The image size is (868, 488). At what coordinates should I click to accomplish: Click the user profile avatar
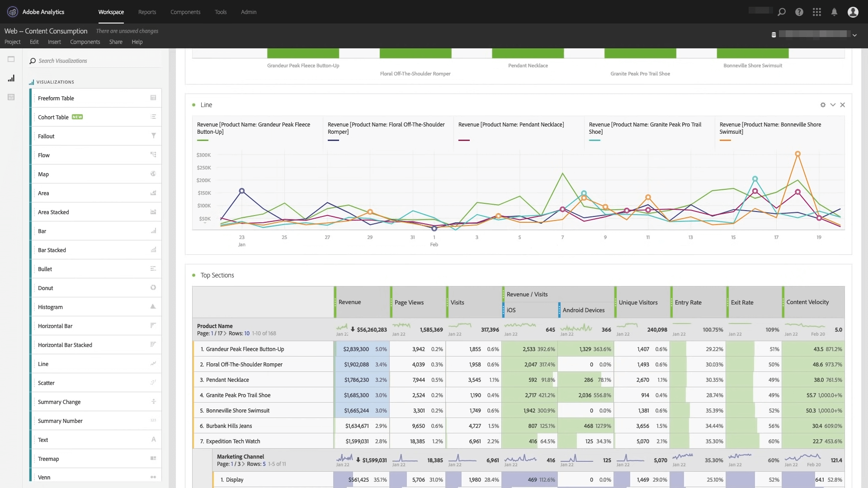(853, 12)
